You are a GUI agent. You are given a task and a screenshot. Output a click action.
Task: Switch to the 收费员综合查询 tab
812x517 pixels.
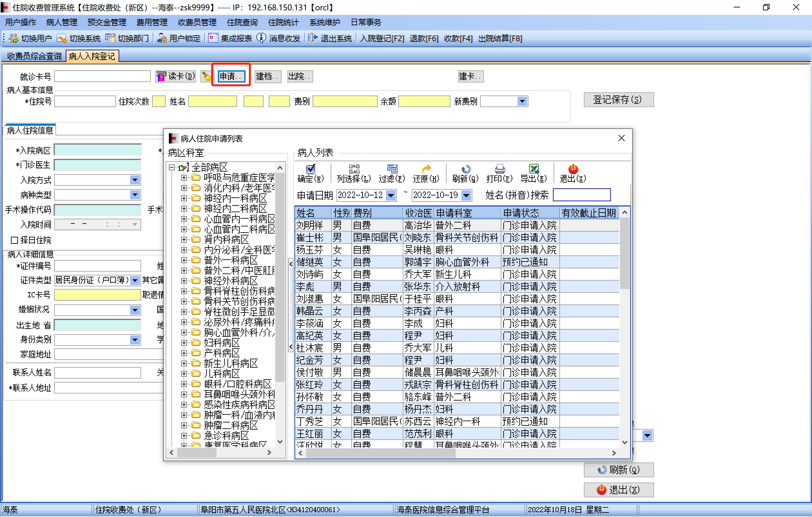(x=34, y=56)
